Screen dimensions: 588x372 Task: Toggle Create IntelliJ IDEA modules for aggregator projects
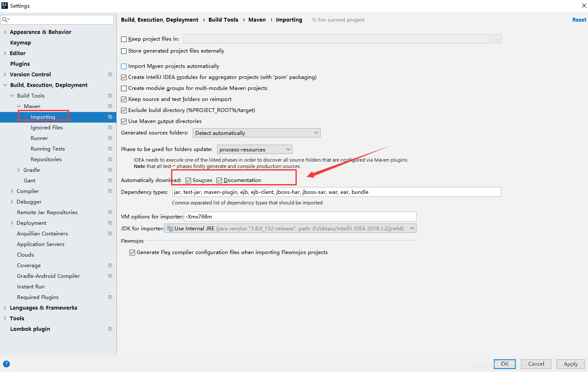124,77
